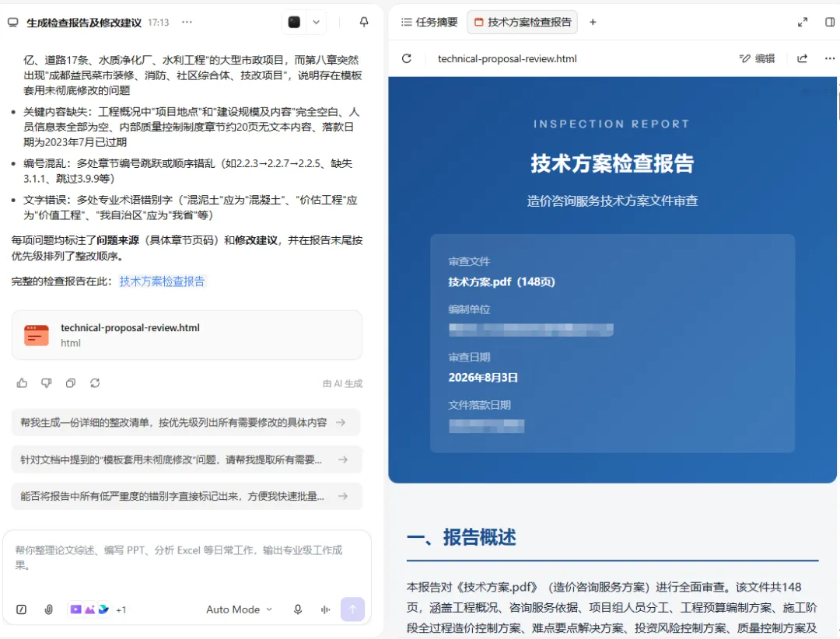Copy the AI response text
Screen dimensions: 840x639
[71, 383]
